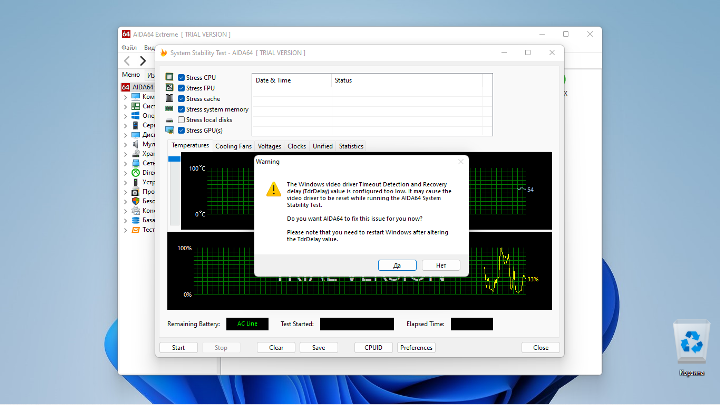Screen dimensions: 720x405
Task: Select the Windows logo icon in the sidebar tree
Action: (135, 116)
